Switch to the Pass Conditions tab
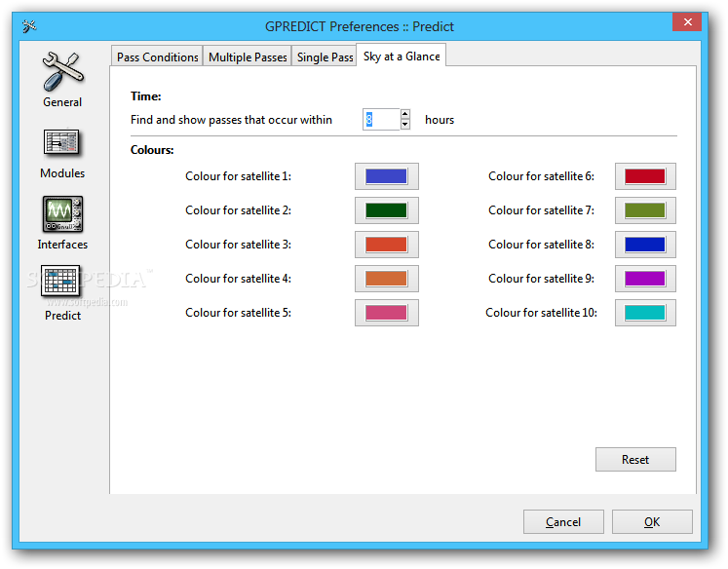The height and width of the screenshot is (569, 728). [158, 57]
